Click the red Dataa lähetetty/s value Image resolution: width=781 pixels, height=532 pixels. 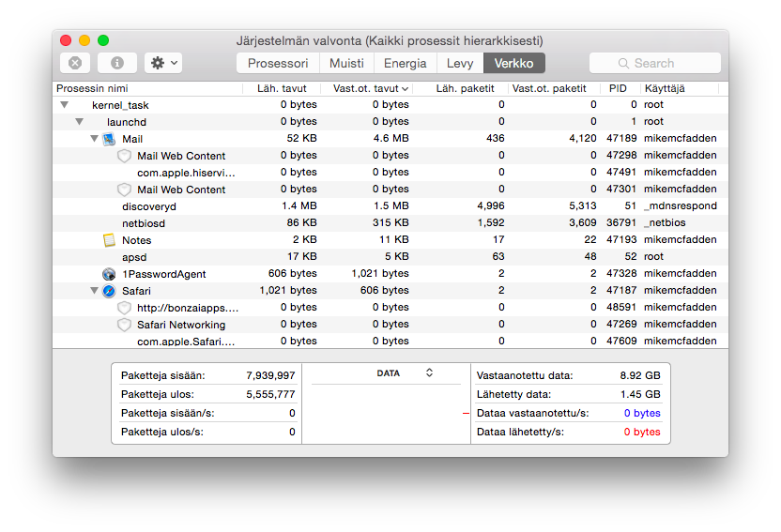click(642, 433)
